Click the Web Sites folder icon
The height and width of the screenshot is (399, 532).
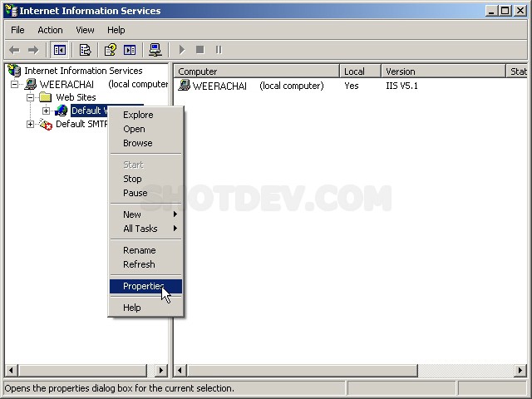45,97
